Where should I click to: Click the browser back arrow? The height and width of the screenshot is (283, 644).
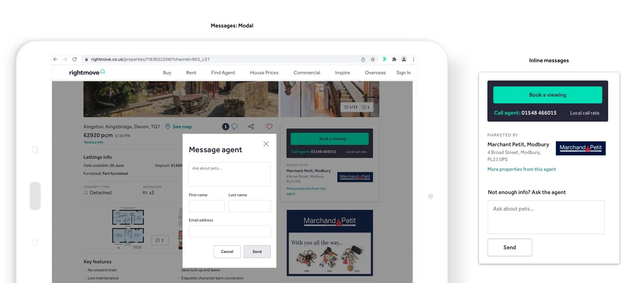coord(55,59)
